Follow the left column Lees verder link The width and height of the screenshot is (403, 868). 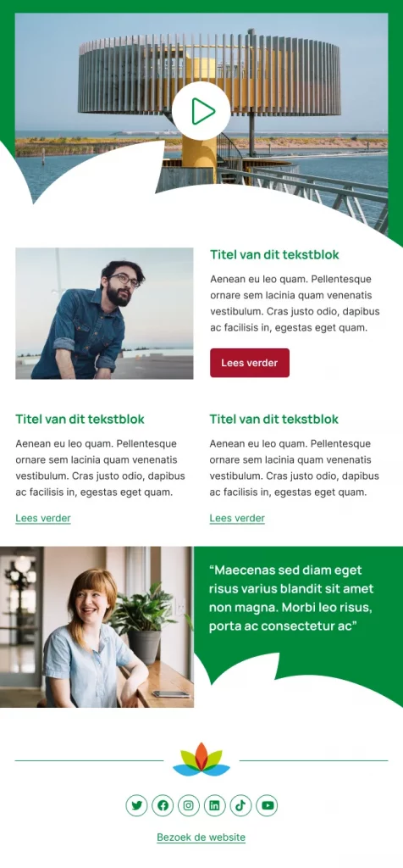[43, 519]
